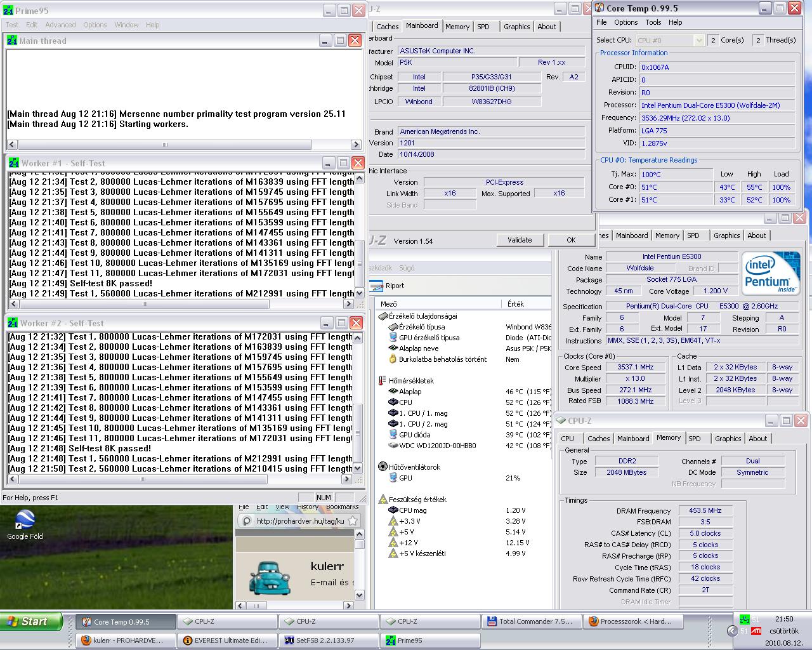Viewport: 812px width, 650px height.
Task: Select Burkolatba behatolás történt lock icon
Action: [x=393, y=359]
